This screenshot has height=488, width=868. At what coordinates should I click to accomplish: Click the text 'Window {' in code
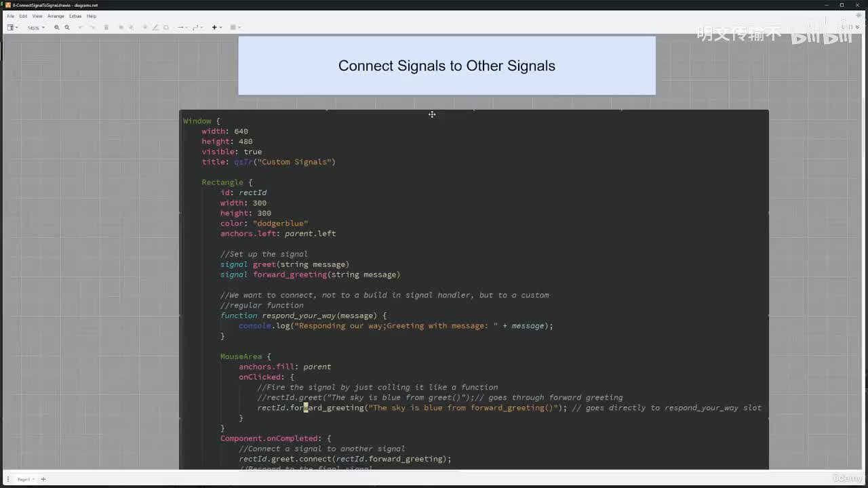click(x=201, y=121)
